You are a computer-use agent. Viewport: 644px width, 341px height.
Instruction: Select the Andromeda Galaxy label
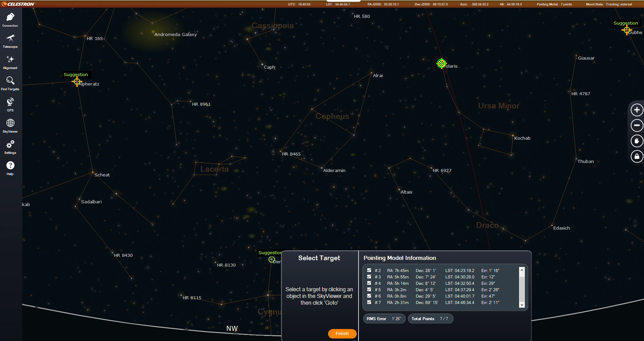(175, 34)
